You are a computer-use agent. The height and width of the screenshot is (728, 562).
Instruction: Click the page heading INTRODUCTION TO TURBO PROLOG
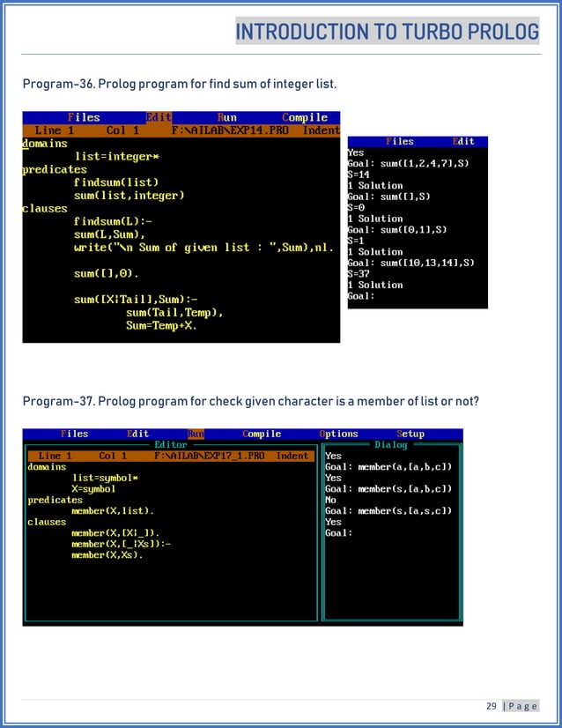pos(388,31)
